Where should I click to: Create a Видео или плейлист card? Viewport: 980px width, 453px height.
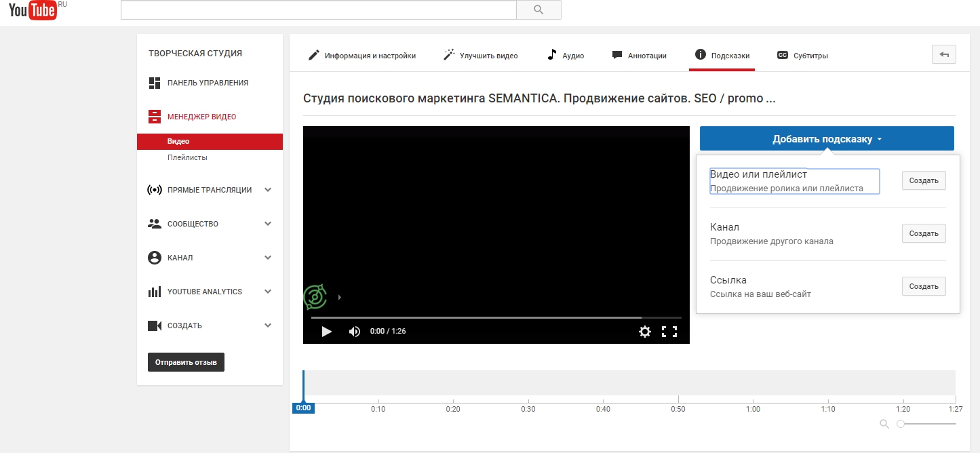923,180
